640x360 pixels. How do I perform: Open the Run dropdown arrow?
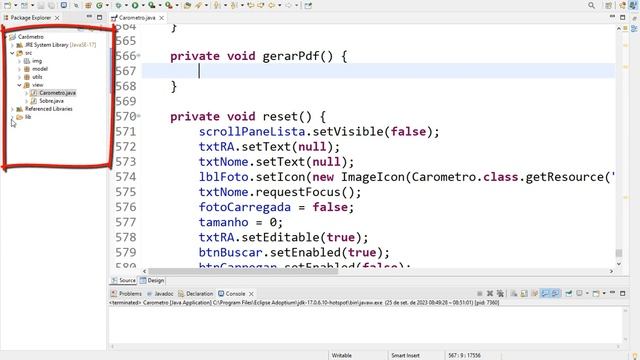(142, 5)
